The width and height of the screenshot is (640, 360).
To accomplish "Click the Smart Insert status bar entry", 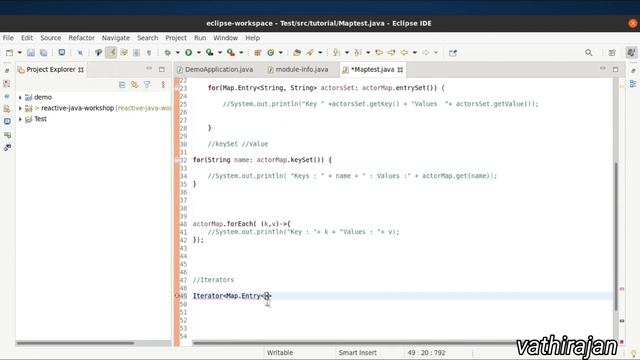I will click(x=358, y=353).
